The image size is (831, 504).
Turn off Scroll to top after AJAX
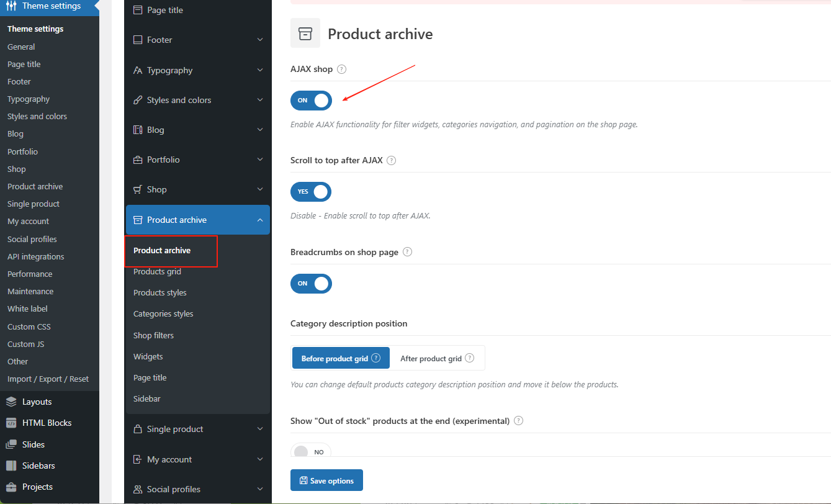pos(311,192)
